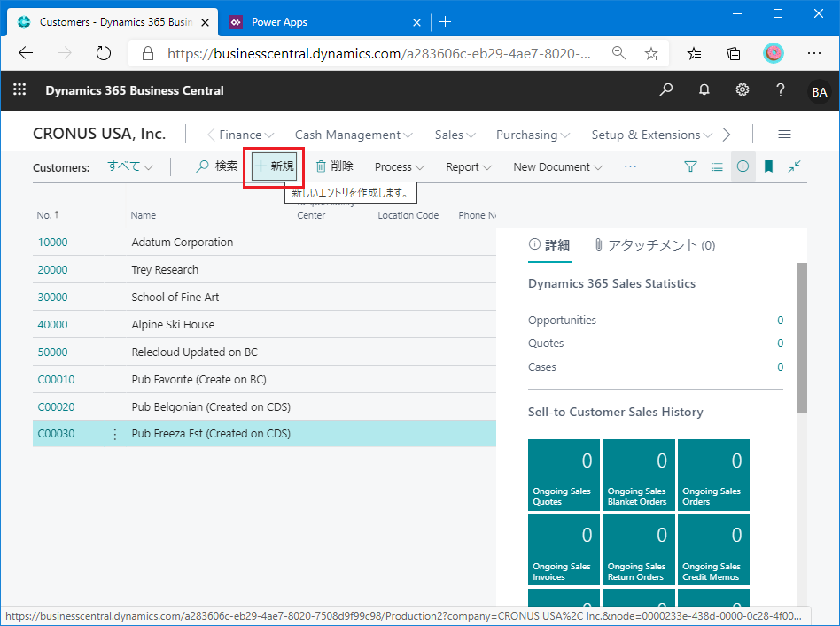The image size is (840, 626).
Task: Open customer C00010 link
Action: (56, 379)
